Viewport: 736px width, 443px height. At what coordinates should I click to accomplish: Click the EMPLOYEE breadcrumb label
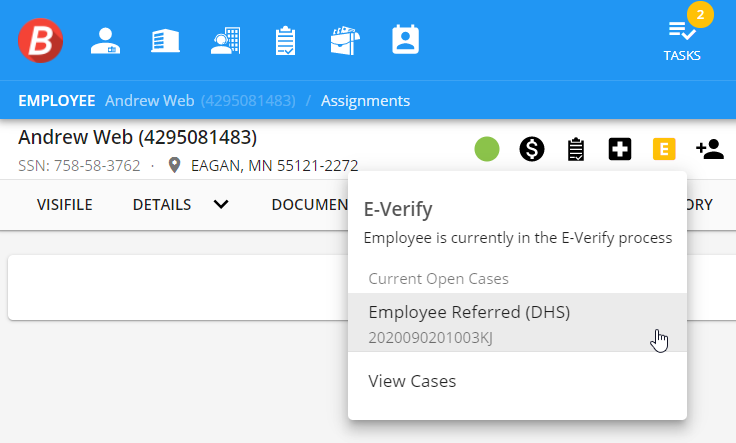[x=57, y=100]
